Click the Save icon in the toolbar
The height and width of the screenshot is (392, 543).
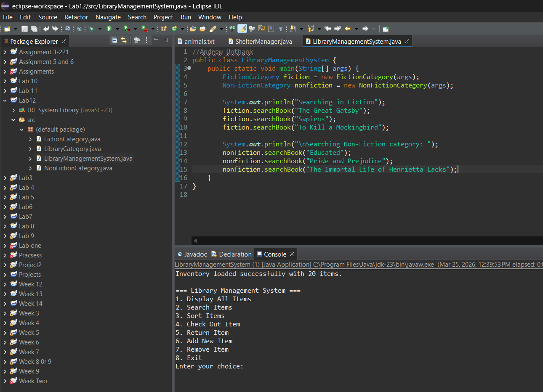click(24, 29)
